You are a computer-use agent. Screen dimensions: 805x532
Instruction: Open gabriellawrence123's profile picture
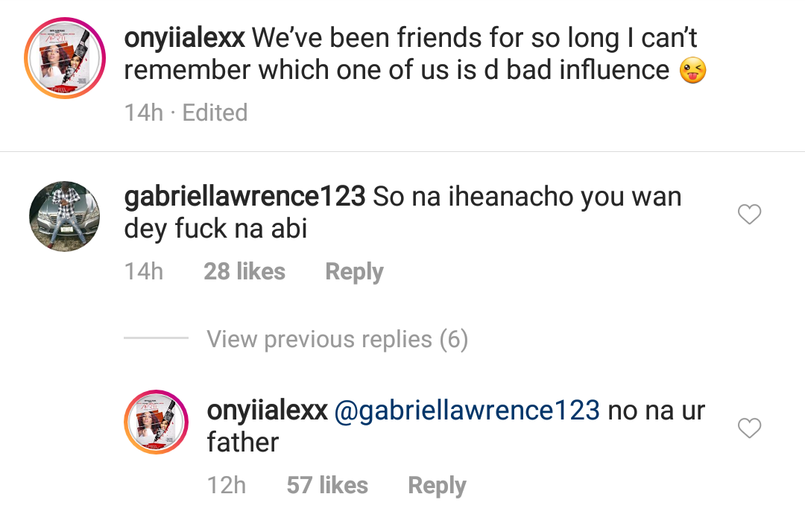[63, 216]
